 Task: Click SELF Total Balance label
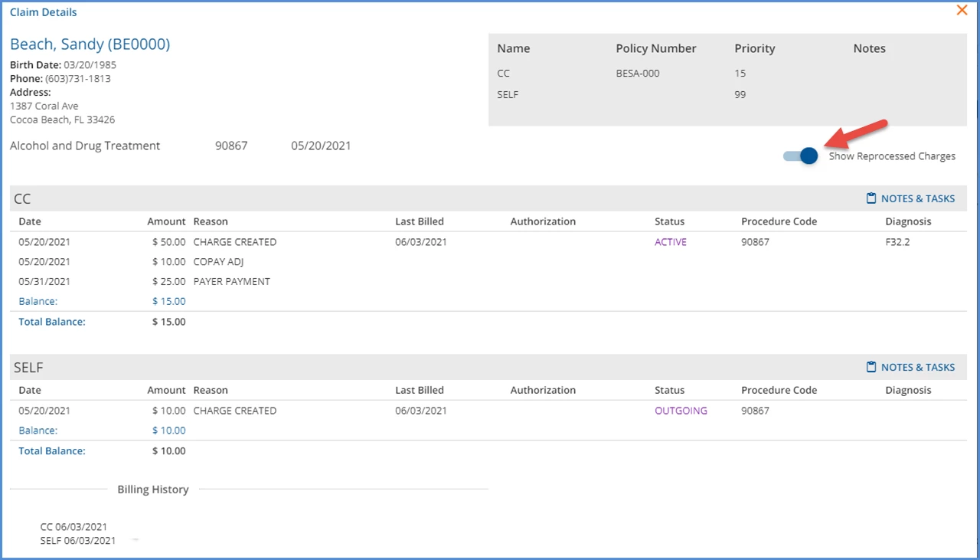click(52, 451)
